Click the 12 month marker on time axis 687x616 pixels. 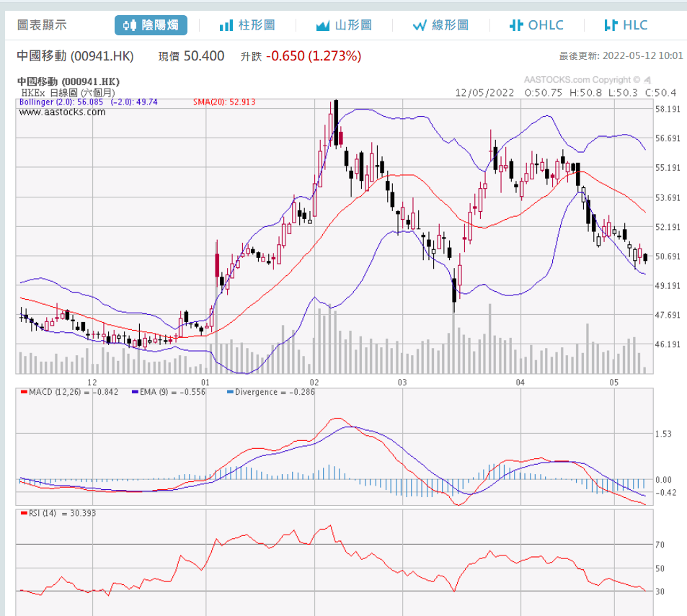(x=92, y=383)
